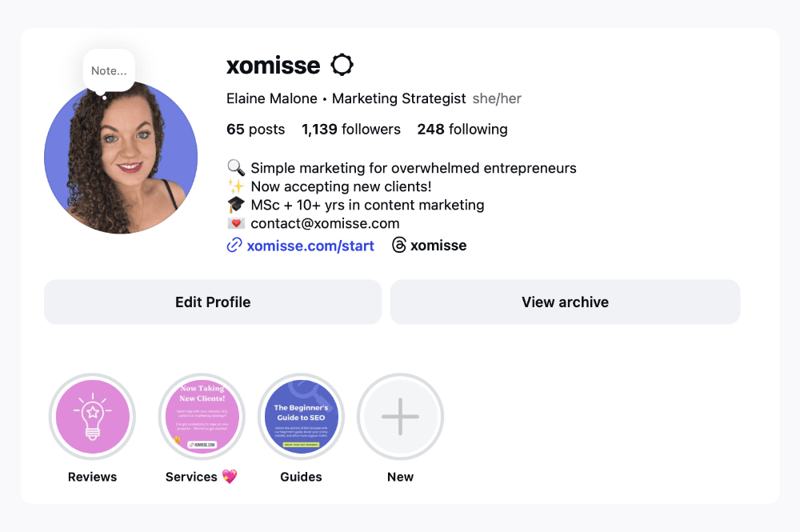Click the graduation cap emoji in bio
Screen dimensions: 800x532
point(236,205)
